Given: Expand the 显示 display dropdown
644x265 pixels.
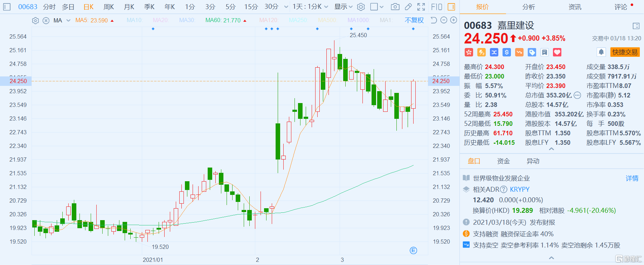Looking at the screenshot, I should click(x=343, y=7).
